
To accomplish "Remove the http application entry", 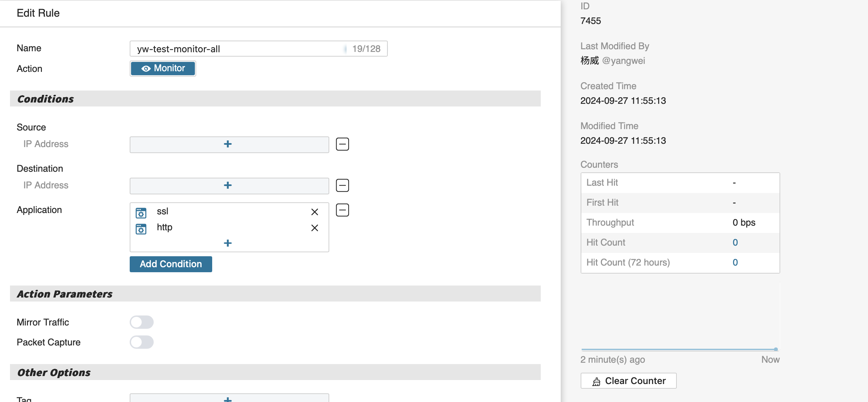I will pyautogui.click(x=314, y=228).
